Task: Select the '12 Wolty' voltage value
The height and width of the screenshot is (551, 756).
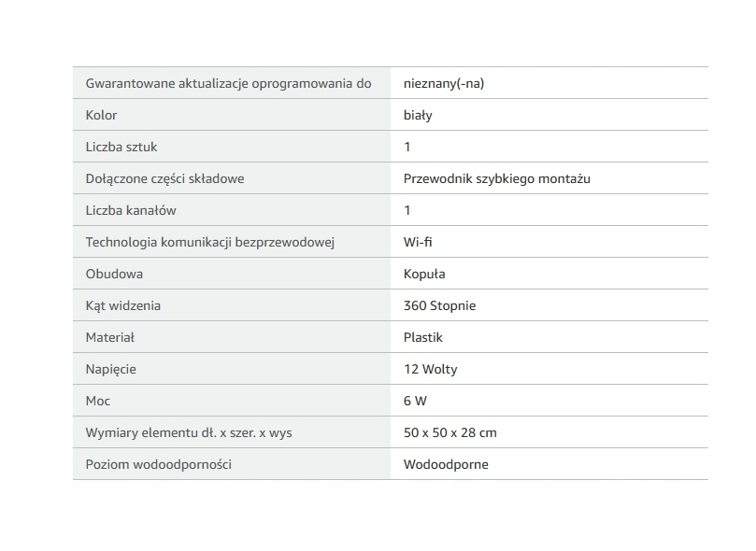Action: tap(431, 370)
